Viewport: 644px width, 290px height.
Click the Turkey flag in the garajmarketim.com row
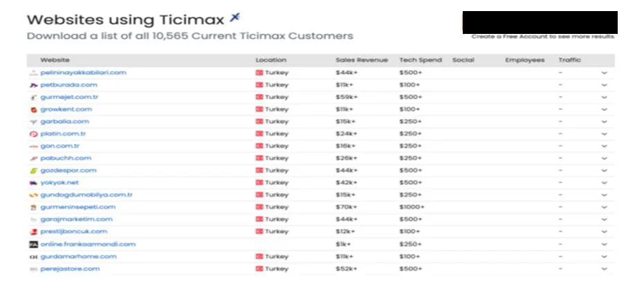[259, 219]
